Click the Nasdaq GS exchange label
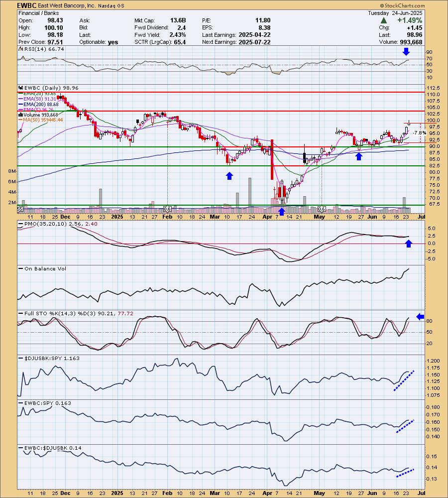 coord(111,5)
